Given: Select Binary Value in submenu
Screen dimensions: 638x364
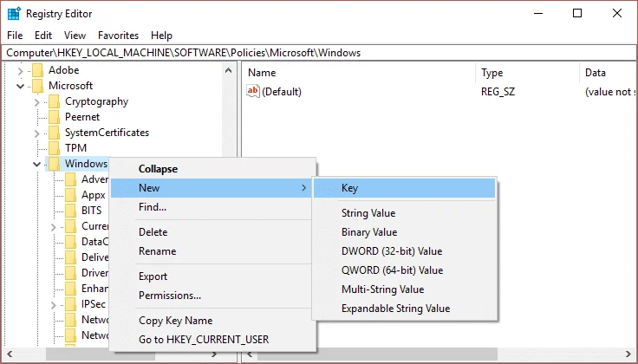Looking at the screenshot, I should (x=405, y=232).
